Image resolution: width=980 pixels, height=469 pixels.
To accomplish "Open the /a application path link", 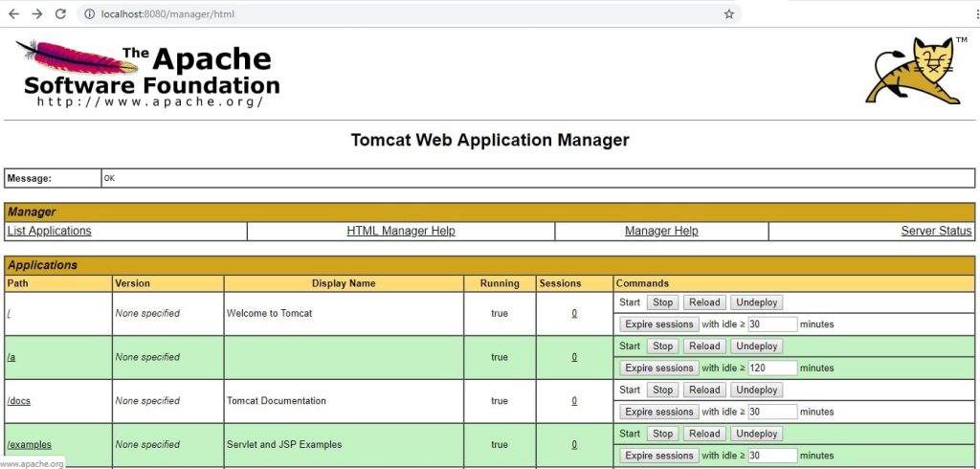I will coord(11,357).
